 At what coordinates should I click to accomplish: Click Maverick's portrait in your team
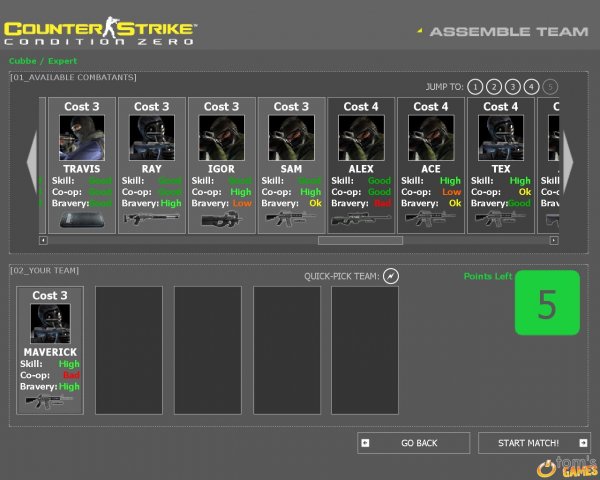coord(51,324)
